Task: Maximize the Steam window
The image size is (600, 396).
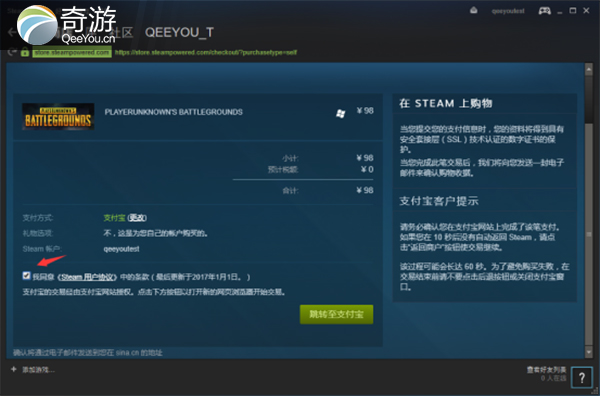Action: [573, 11]
